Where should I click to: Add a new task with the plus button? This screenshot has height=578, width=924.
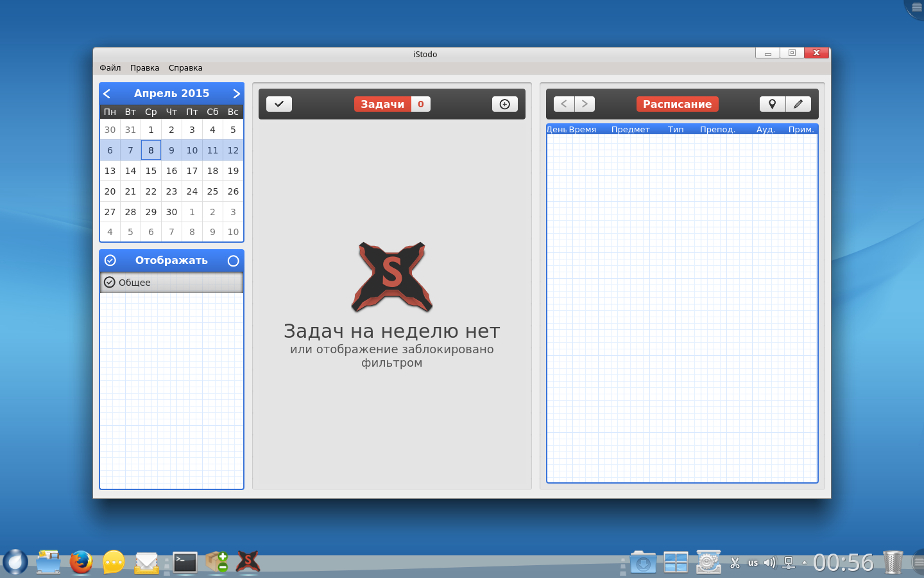(x=505, y=104)
